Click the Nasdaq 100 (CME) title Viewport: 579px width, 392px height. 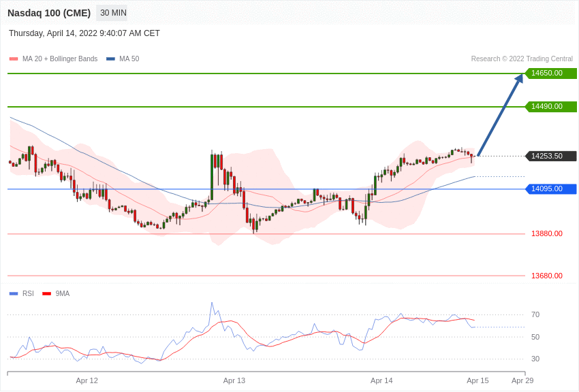49,13
